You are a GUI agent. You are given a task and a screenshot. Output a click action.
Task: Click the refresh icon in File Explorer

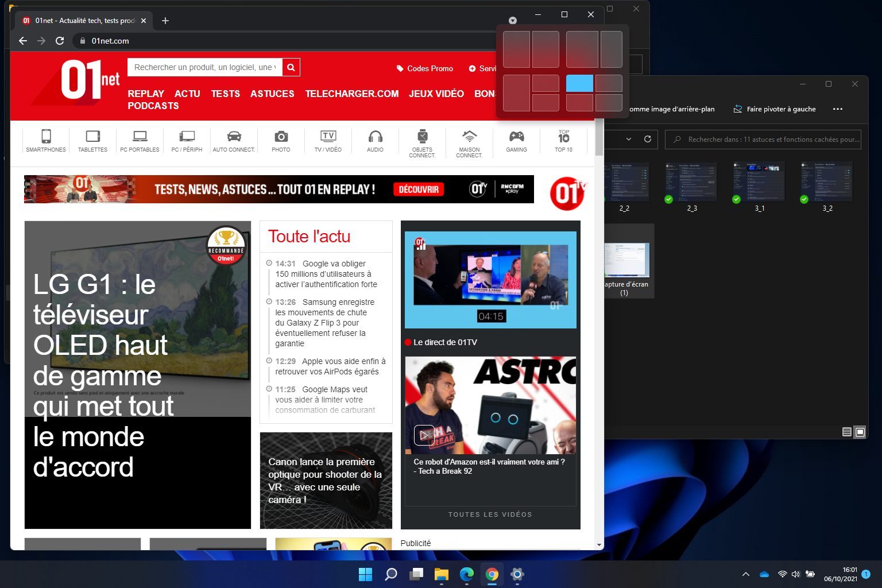(647, 139)
